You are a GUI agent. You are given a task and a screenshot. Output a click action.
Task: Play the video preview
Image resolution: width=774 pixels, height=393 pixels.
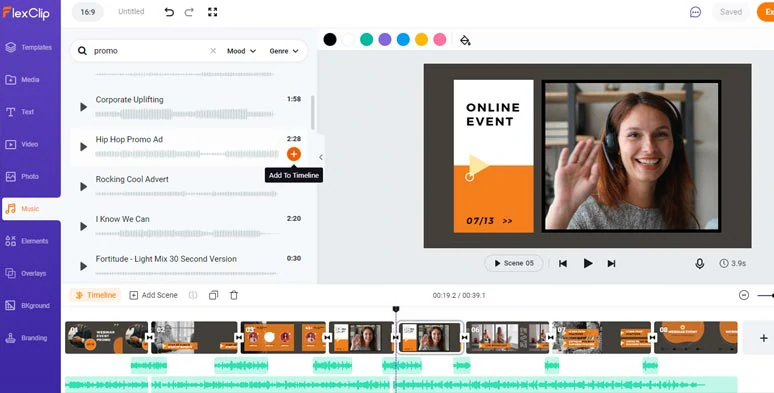pyautogui.click(x=587, y=263)
